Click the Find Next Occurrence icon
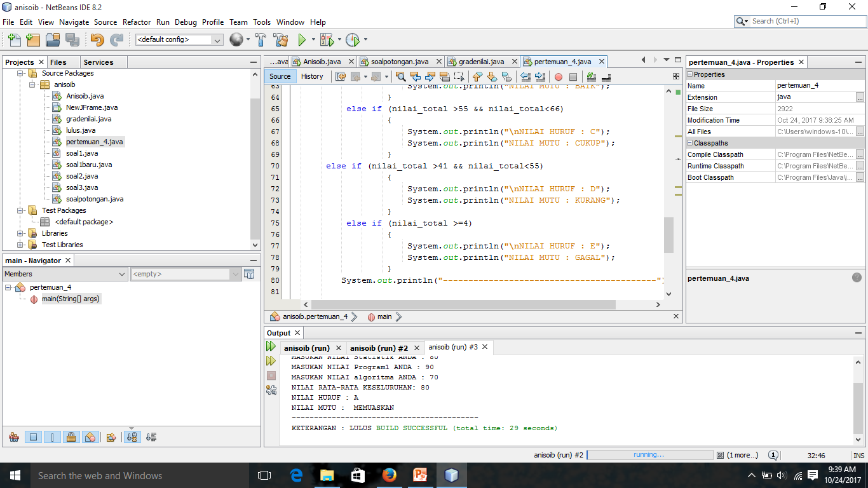Viewport: 868px width, 488px height. (x=430, y=76)
